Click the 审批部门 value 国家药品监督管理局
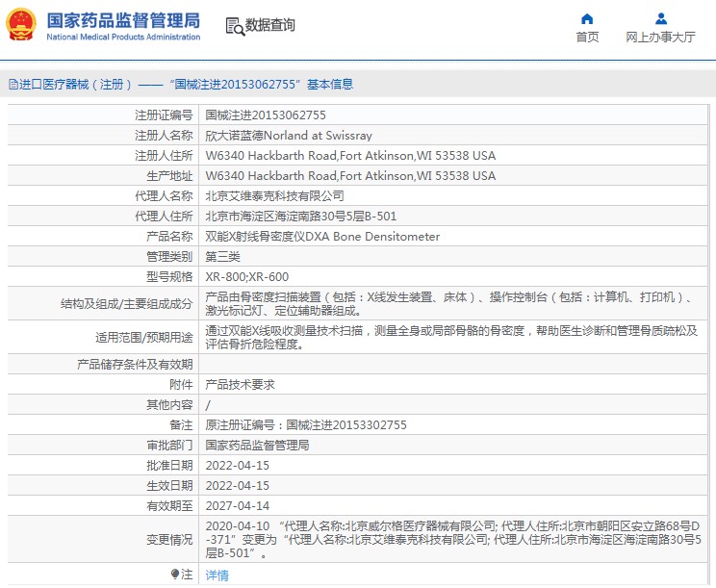 pyautogui.click(x=257, y=446)
